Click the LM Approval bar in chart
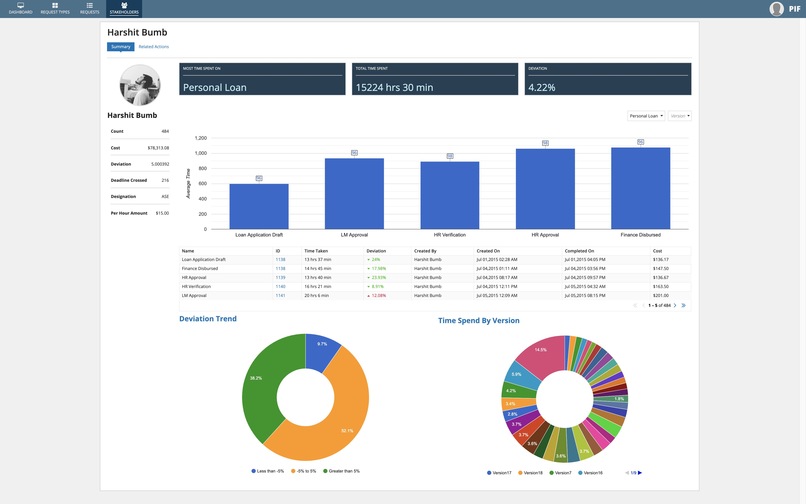Viewport: 806px width, 504px height. pyautogui.click(x=354, y=193)
